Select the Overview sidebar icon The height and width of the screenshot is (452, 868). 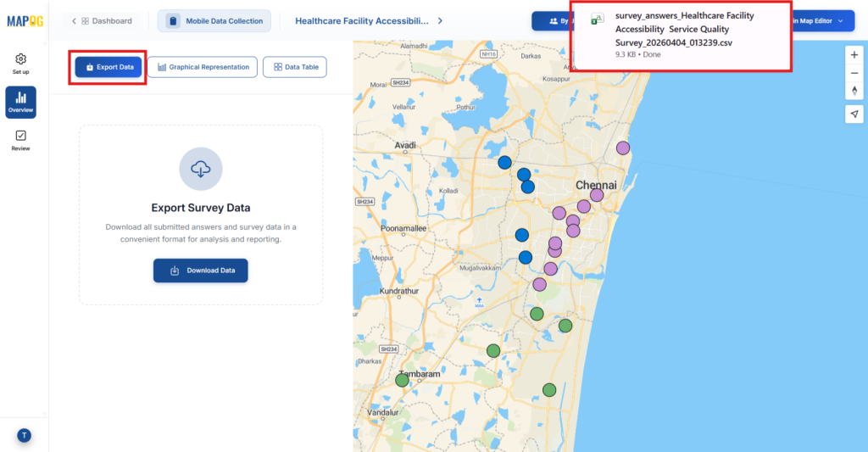click(x=20, y=103)
